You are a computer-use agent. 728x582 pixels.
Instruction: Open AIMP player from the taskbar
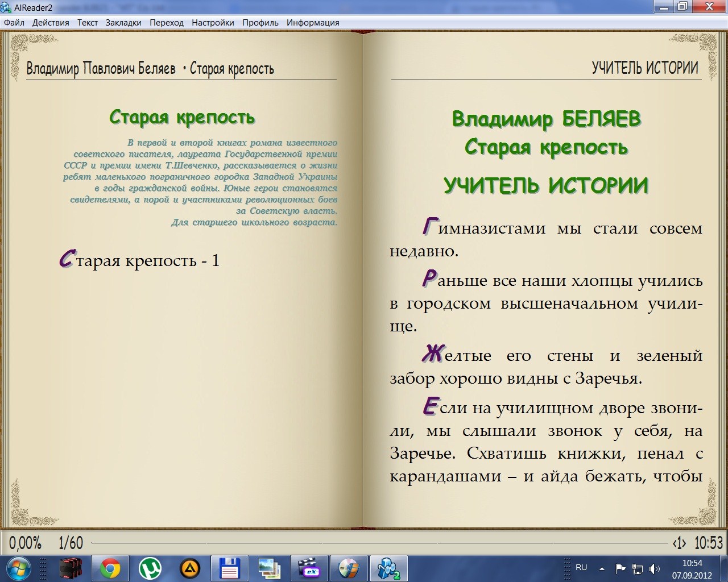tap(189, 568)
